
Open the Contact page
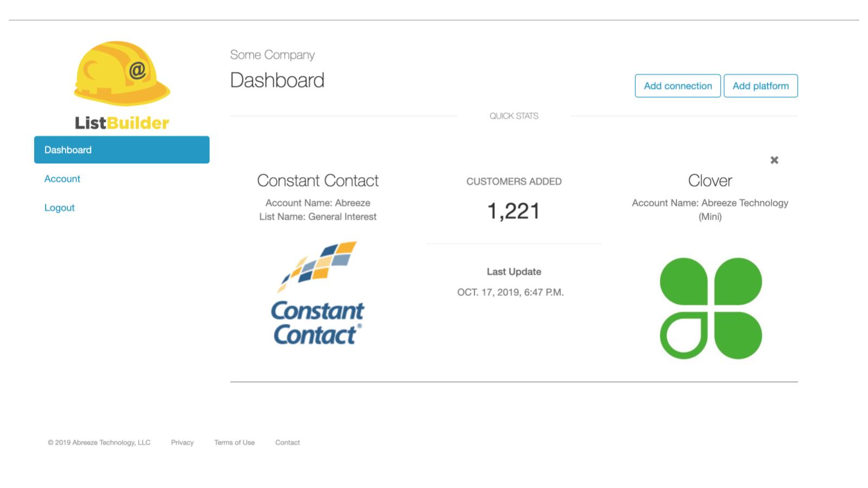[x=287, y=442]
